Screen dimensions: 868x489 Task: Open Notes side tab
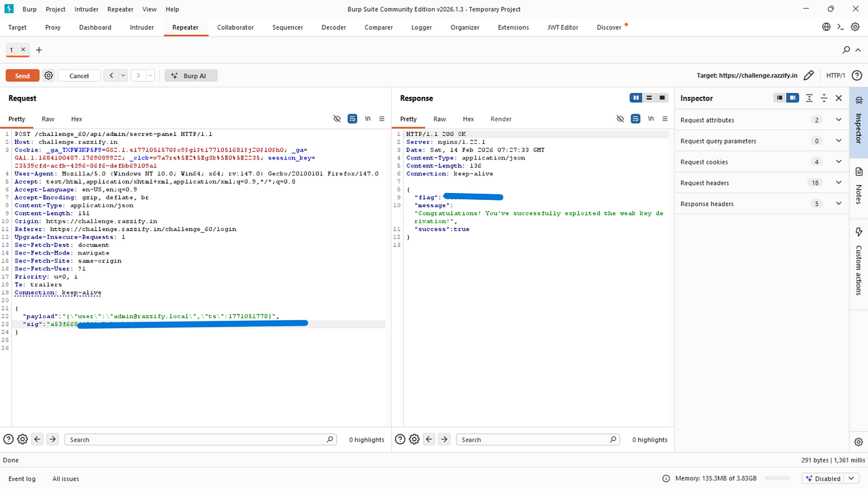859,185
